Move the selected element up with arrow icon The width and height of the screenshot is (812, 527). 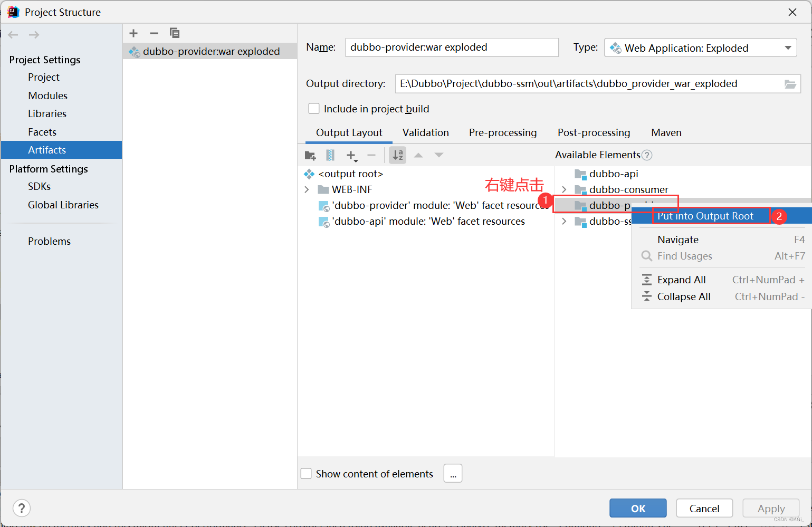click(x=419, y=155)
